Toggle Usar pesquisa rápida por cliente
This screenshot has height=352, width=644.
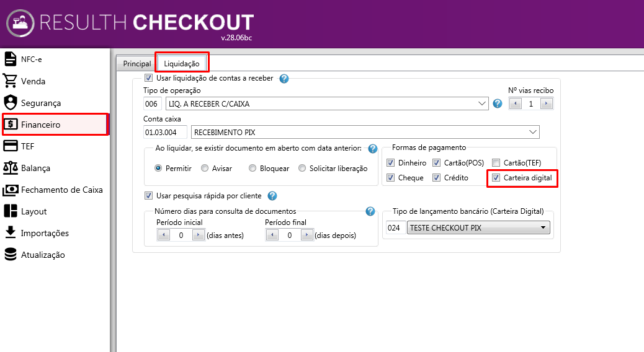tap(148, 196)
